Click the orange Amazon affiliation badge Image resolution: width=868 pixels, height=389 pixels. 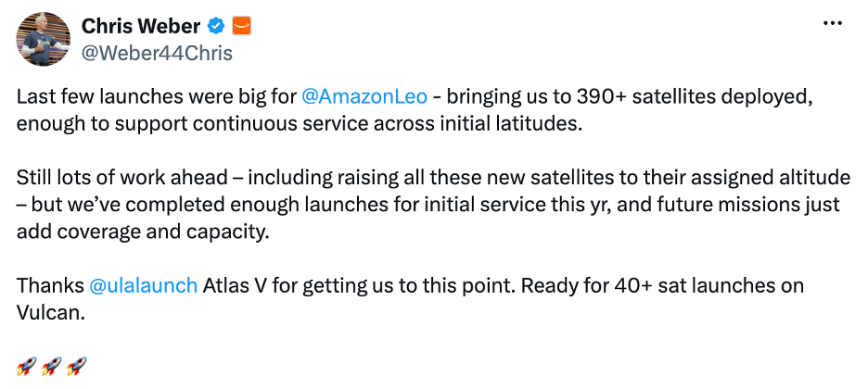241,25
